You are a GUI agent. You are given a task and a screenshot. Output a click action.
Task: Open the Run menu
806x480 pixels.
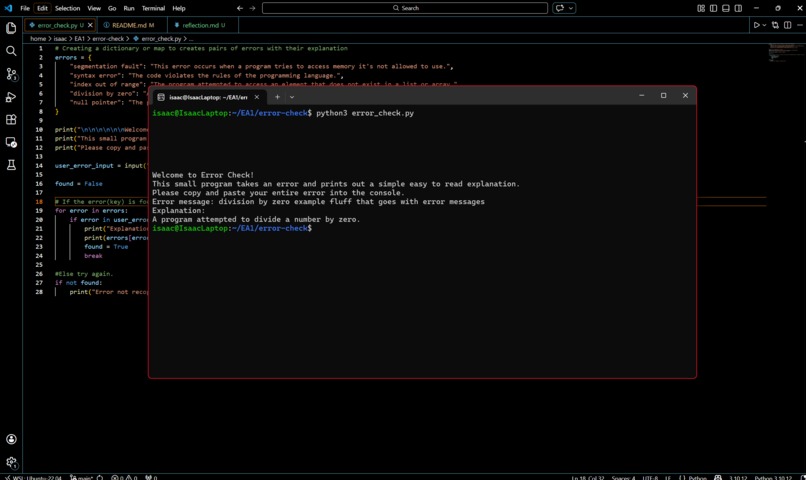tap(129, 8)
